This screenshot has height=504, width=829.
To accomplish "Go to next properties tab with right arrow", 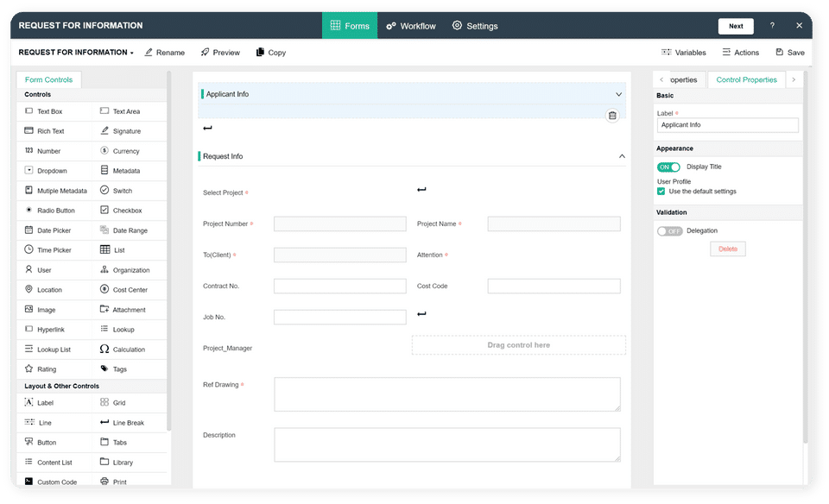I will coord(794,79).
